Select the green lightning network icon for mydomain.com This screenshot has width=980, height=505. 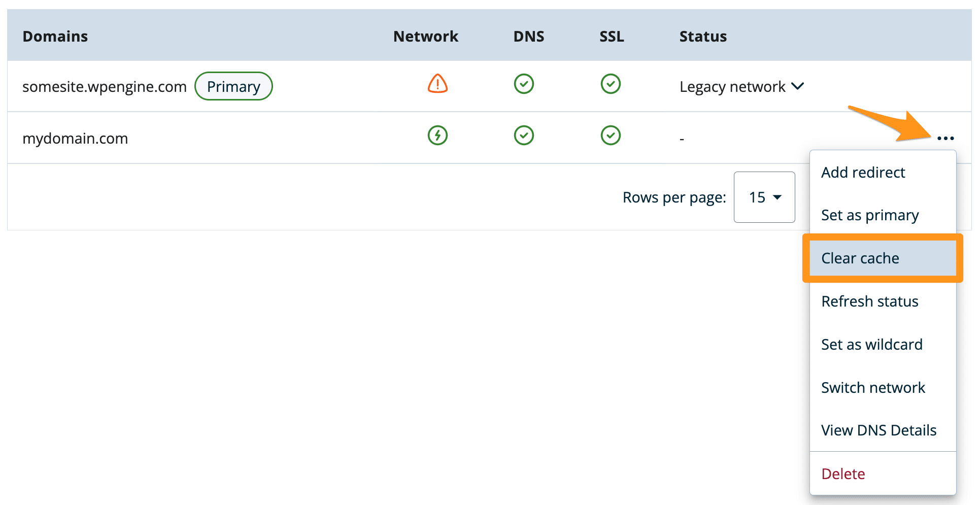tap(437, 136)
